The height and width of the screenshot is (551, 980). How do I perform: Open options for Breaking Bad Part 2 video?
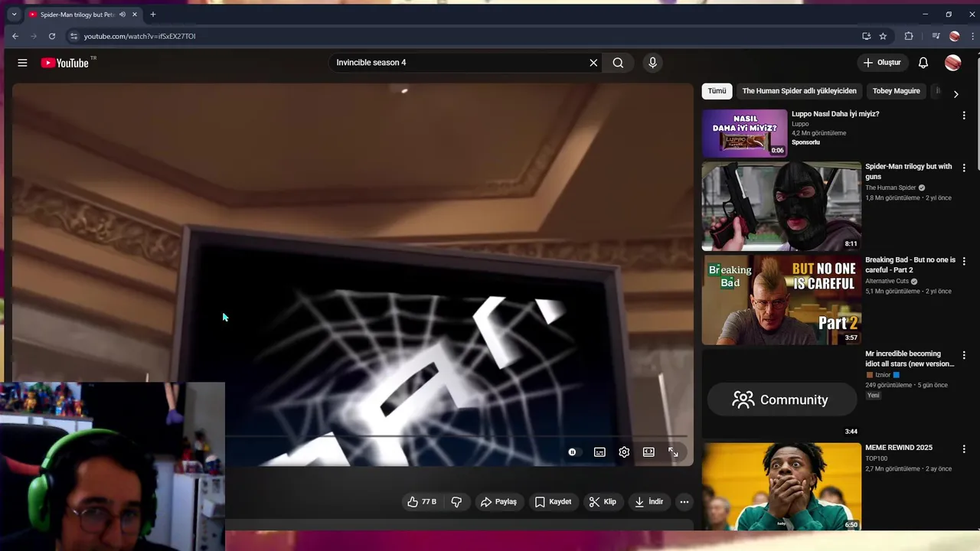coord(964,261)
